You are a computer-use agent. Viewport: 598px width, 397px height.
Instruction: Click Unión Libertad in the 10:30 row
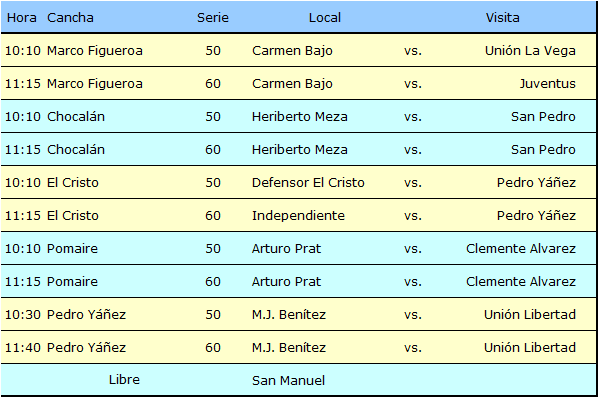click(x=530, y=314)
